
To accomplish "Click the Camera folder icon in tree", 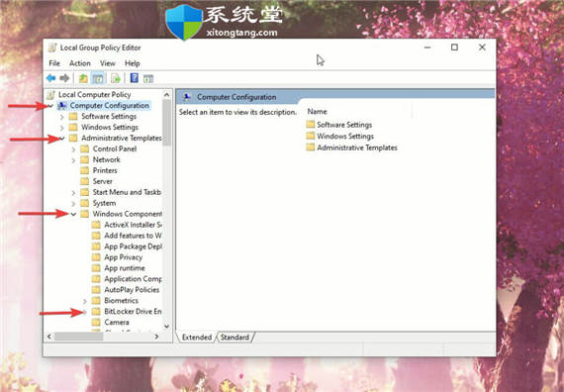I will (96, 322).
